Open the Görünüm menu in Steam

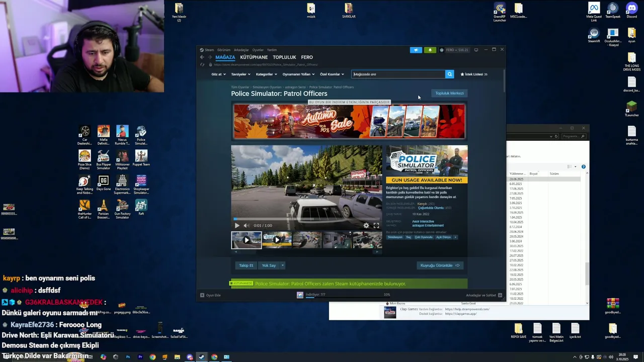(x=223, y=50)
